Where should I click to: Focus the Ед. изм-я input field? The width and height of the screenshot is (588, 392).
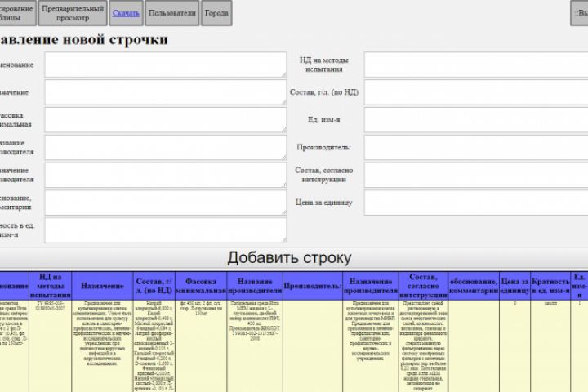point(476,120)
